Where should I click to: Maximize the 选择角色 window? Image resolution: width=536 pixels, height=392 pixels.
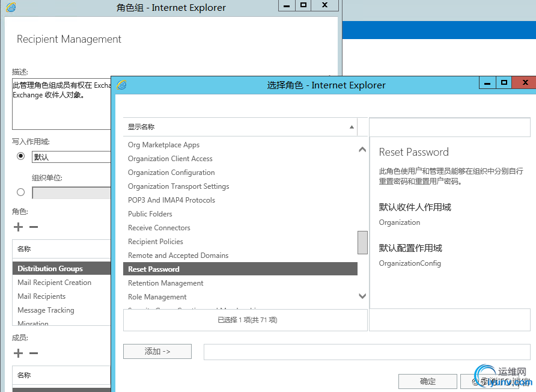point(504,83)
